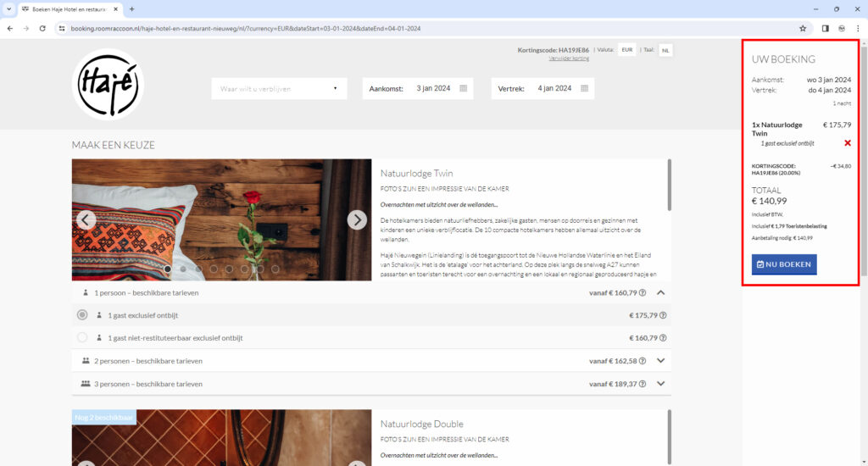This screenshot has width=868, height=466.
Task: Click help icon next to € 160,79 non-refundable rate
Action: 663,338
